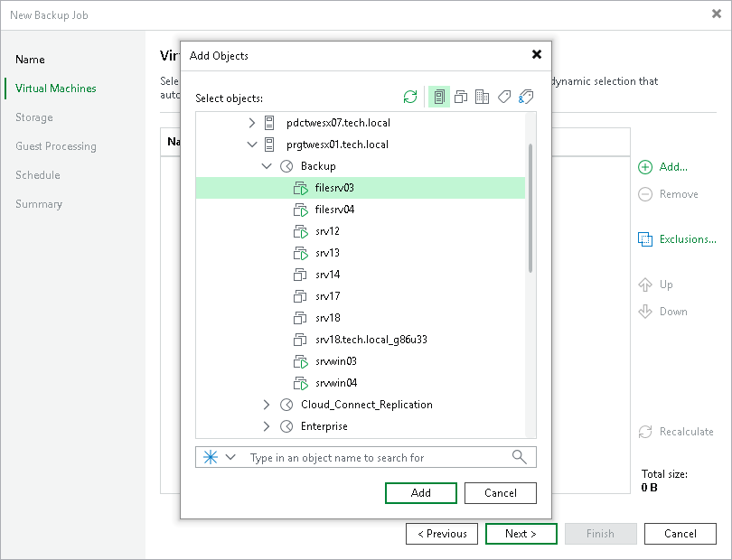Switch to VMs and Tags view
This screenshot has width=732, height=560.
[x=525, y=97]
